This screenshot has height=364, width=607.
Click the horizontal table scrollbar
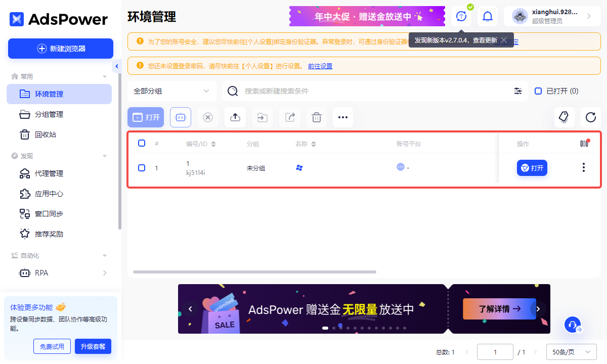(x=254, y=272)
